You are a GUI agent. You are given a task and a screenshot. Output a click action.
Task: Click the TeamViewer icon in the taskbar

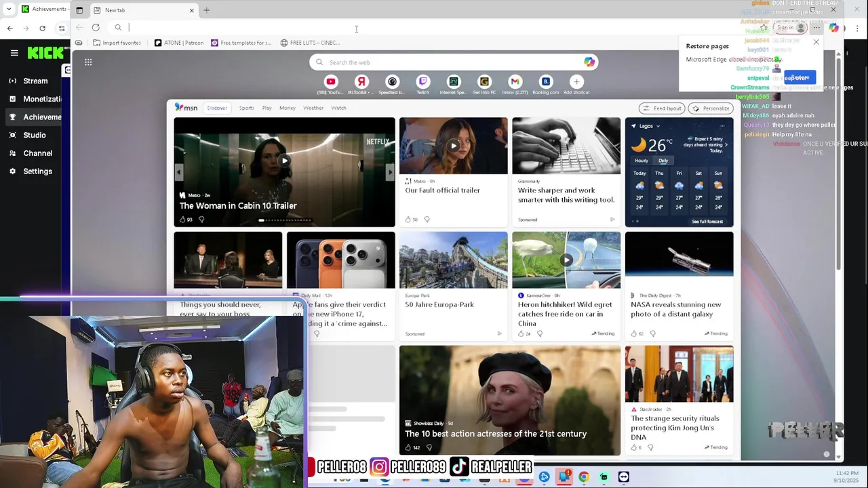click(623, 477)
